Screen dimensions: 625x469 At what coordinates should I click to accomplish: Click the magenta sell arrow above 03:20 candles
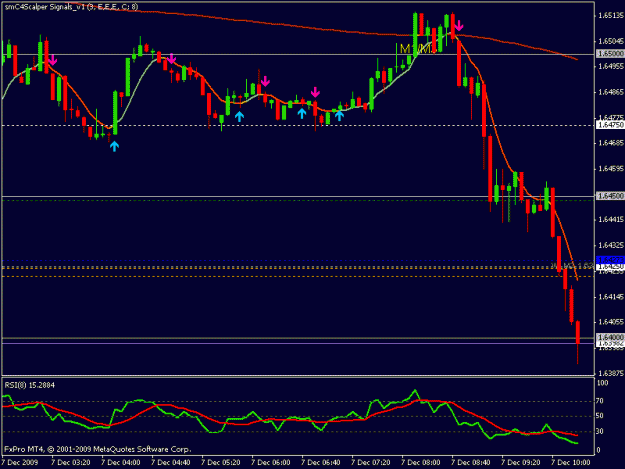pos(53,61)
